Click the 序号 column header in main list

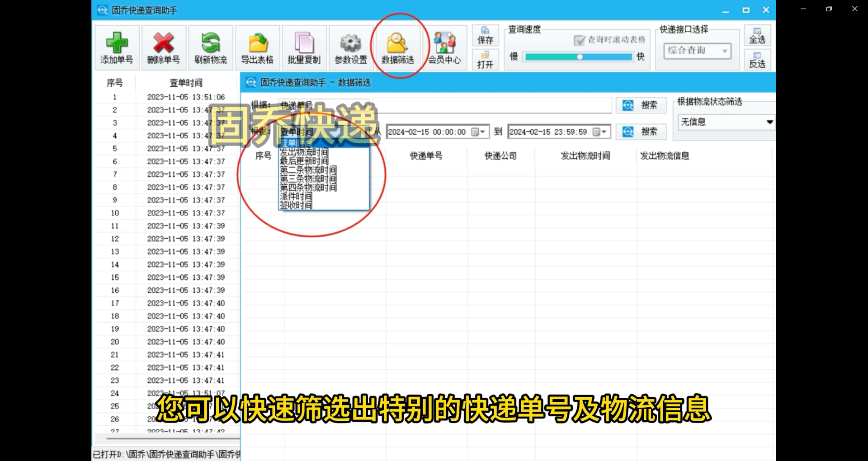(115, 83)
